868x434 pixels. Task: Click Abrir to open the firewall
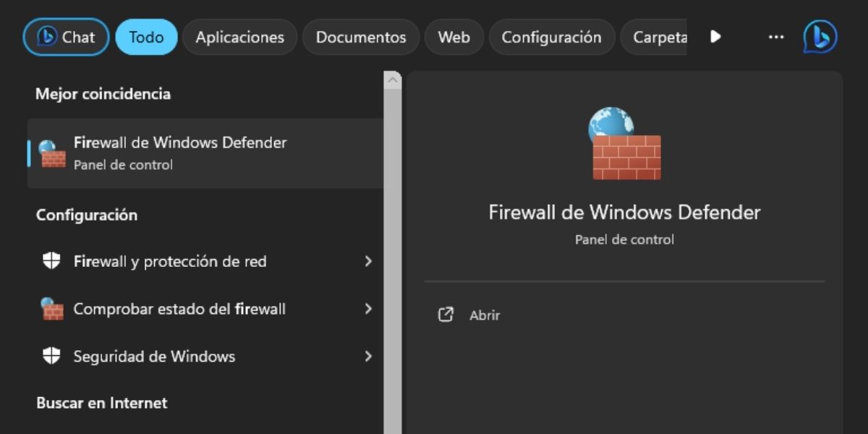coord(485,315)
